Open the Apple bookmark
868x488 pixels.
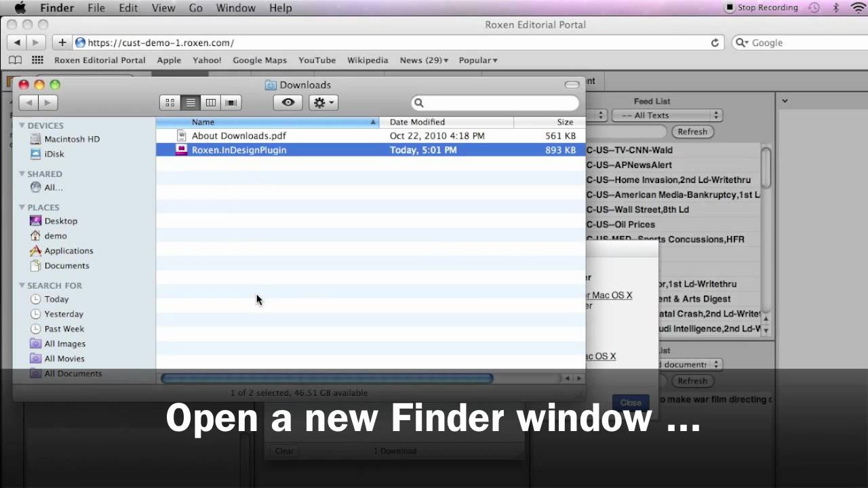169,60
